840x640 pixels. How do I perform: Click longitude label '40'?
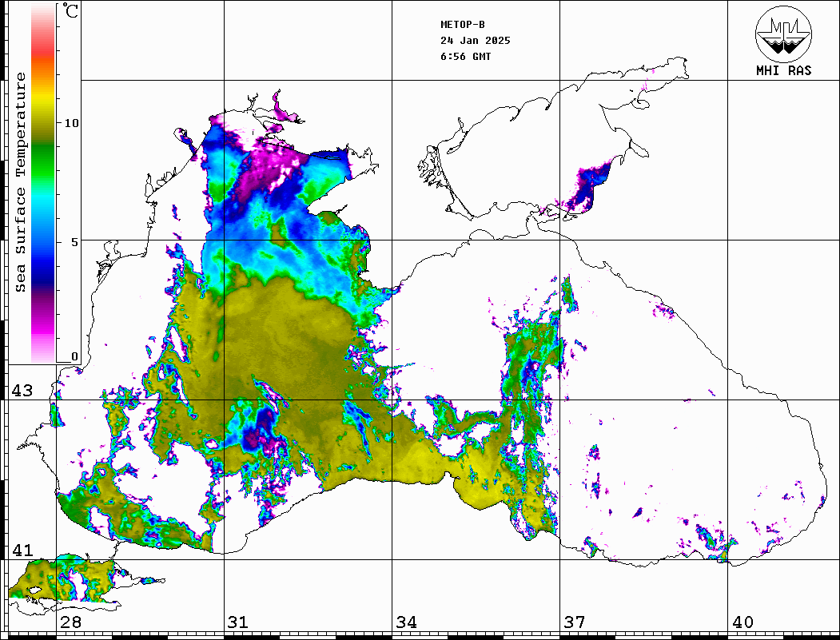742,622
